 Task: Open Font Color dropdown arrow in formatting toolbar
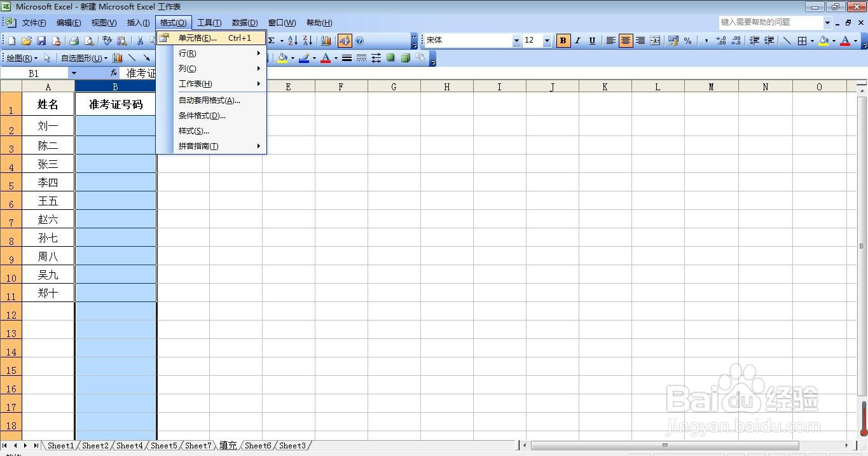(x=855, y=41)
